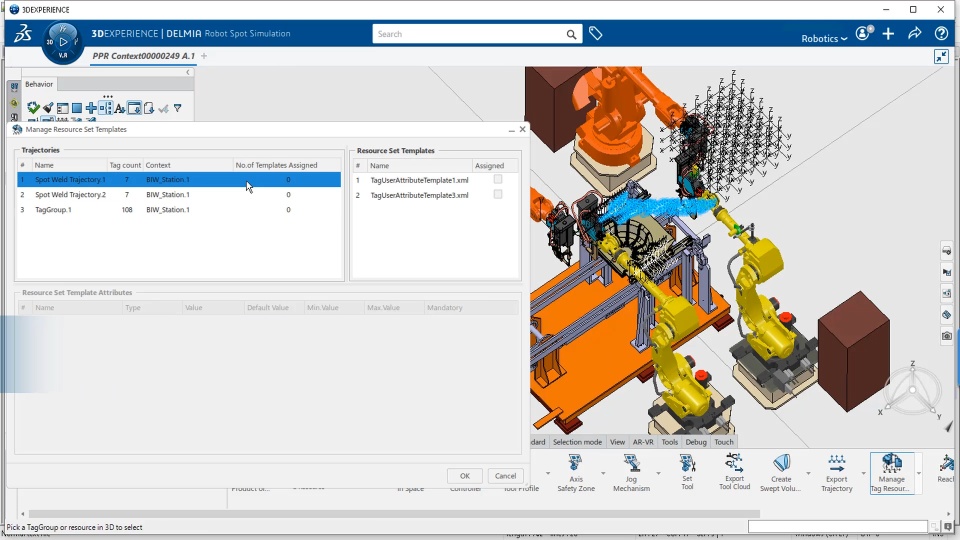The image size is (960, 540).
Task: Open the Tools tab
Action: tap(670, 442)
